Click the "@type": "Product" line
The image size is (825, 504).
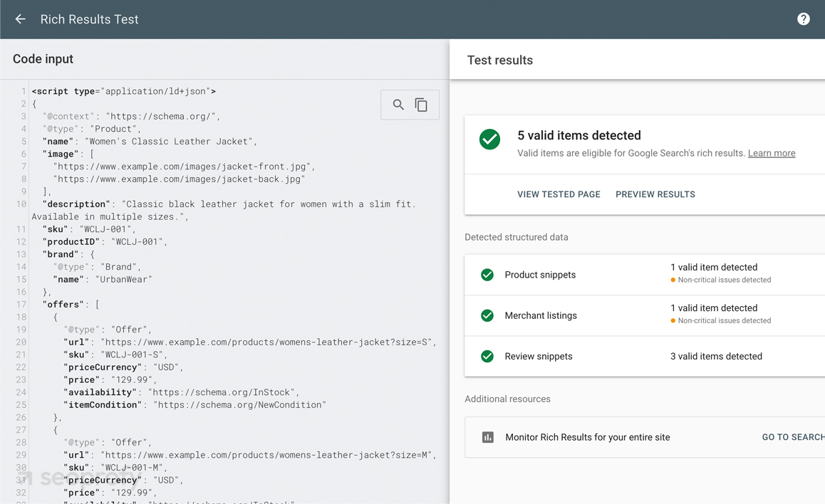[x=92, y=130]
